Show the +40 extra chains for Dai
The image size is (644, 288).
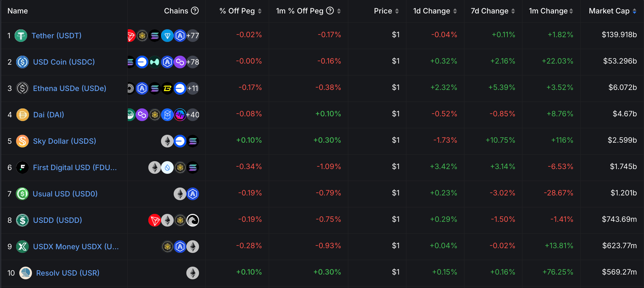coord(192,115)
